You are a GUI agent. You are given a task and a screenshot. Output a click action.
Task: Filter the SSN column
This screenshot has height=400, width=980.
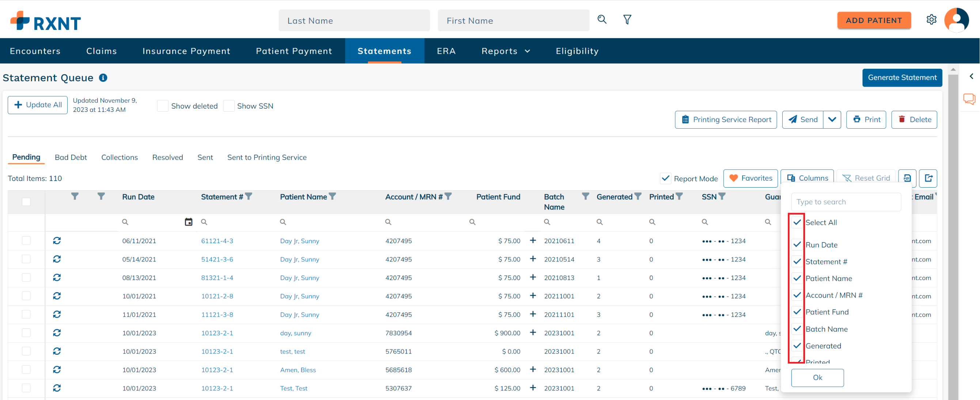[722, 196]
